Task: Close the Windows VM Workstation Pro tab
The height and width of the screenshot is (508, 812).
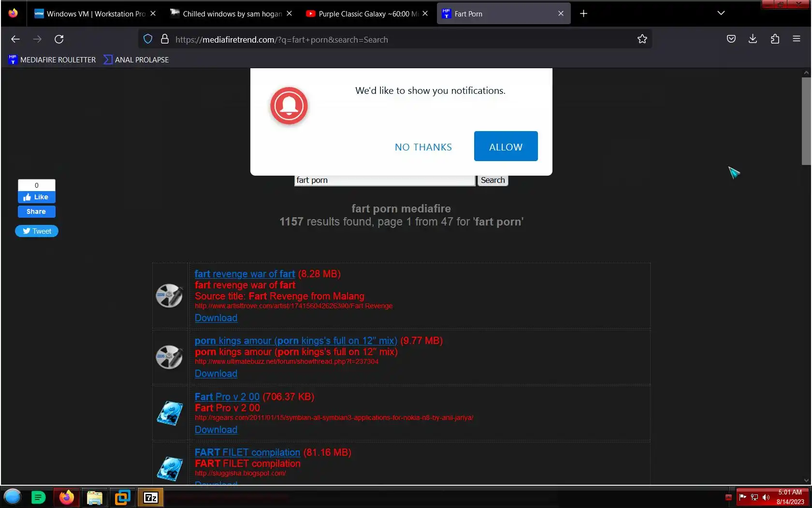Action: (153, 14)
